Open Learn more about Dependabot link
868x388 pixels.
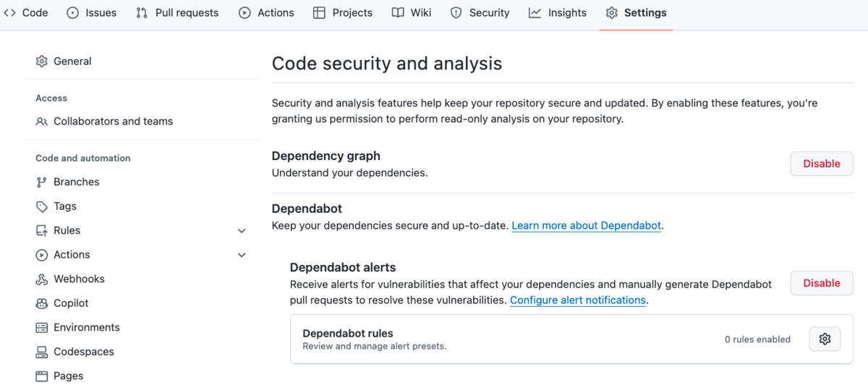click(x=587, y=226)
